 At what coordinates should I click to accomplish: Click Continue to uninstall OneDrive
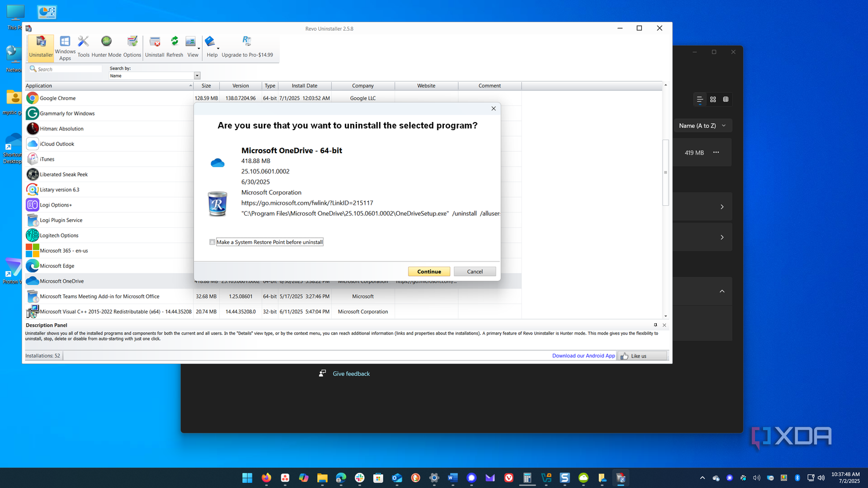point(429,271)
